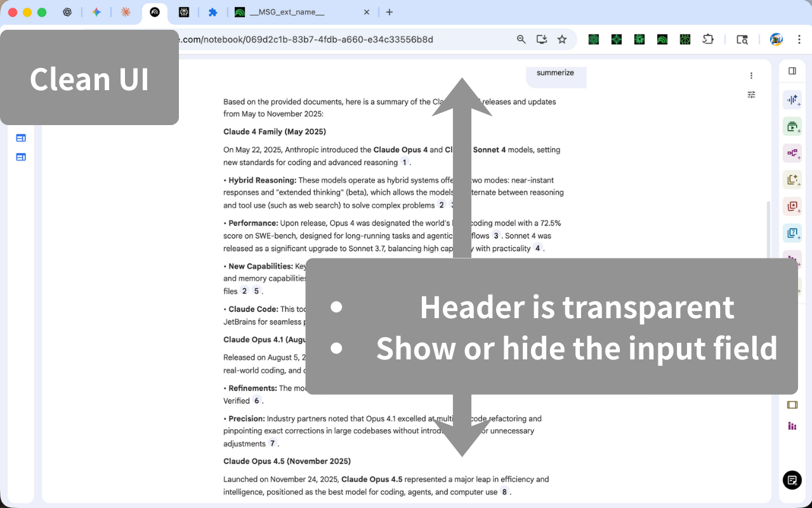Click the 'Claude 4 Family (May 2025)' heading
Image resolution: width=812 pixels, height=508 pixels.
[275, 132]
